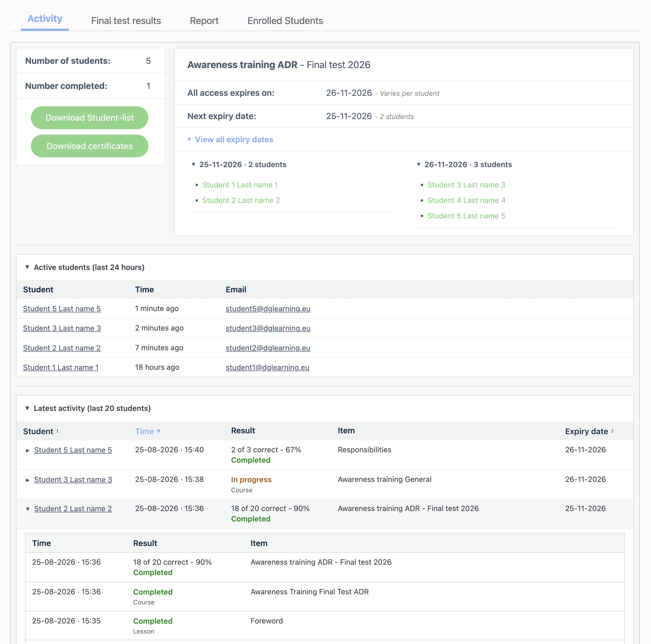Open Student 5 Last name 5 in expiry list
The image size is (651, 644).
pyautogui.click(x=466, y=216)
